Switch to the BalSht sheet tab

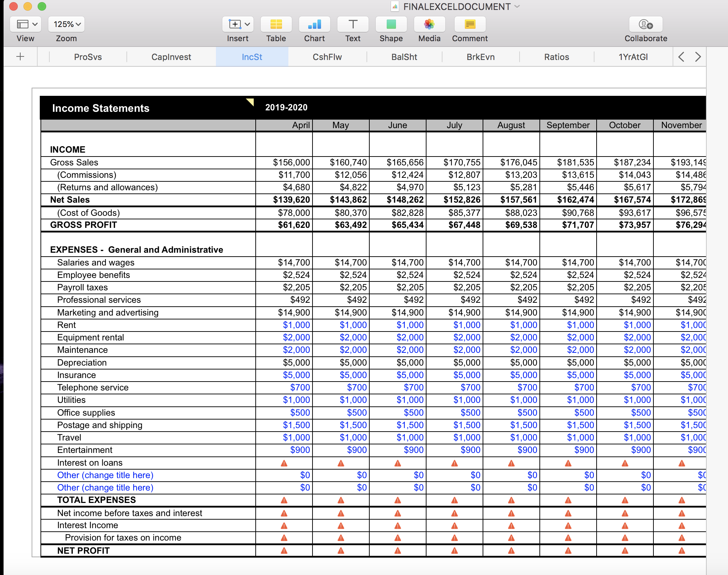pyautogui.click(x=404, y=57)
